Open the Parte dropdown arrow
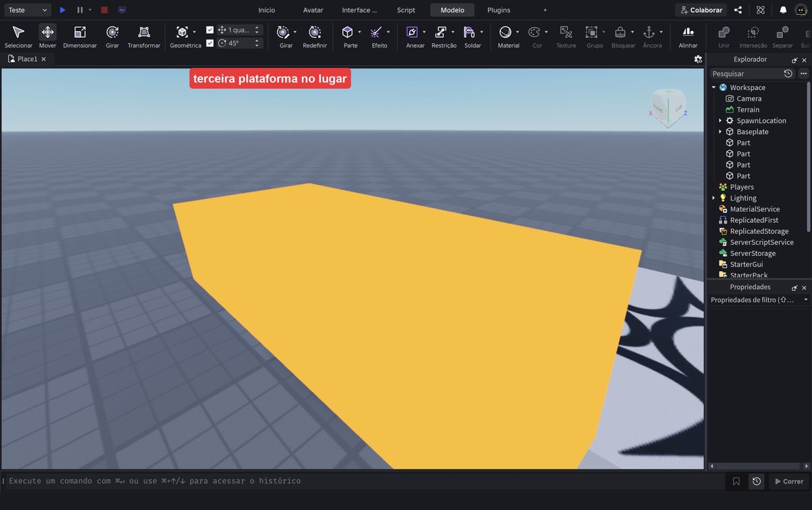The height and width of the screenshot is (510, 812). pos(359,32)
